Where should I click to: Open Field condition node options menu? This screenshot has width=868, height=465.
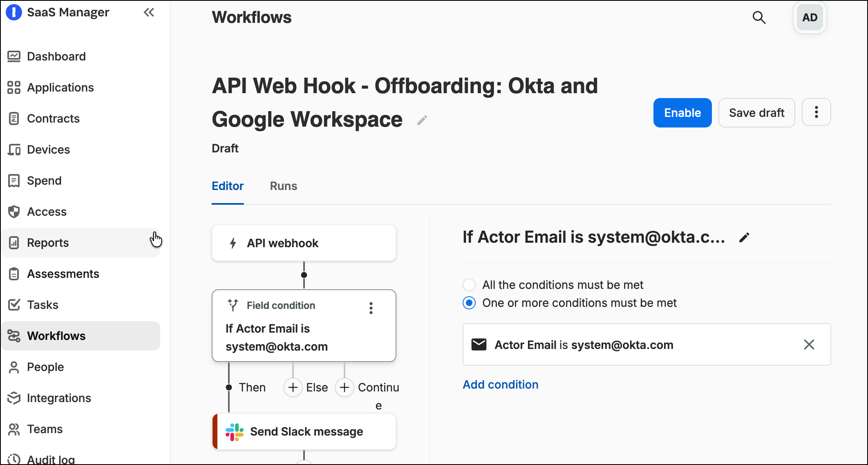click(x=371, y=308)
